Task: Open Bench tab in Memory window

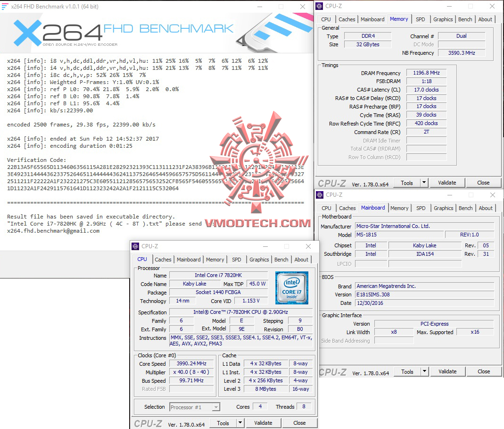Action: [465, 19]
